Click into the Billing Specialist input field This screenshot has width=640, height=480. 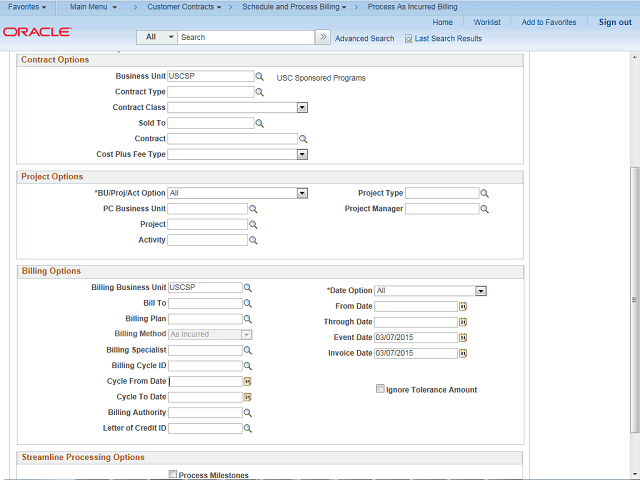point(205,350)
